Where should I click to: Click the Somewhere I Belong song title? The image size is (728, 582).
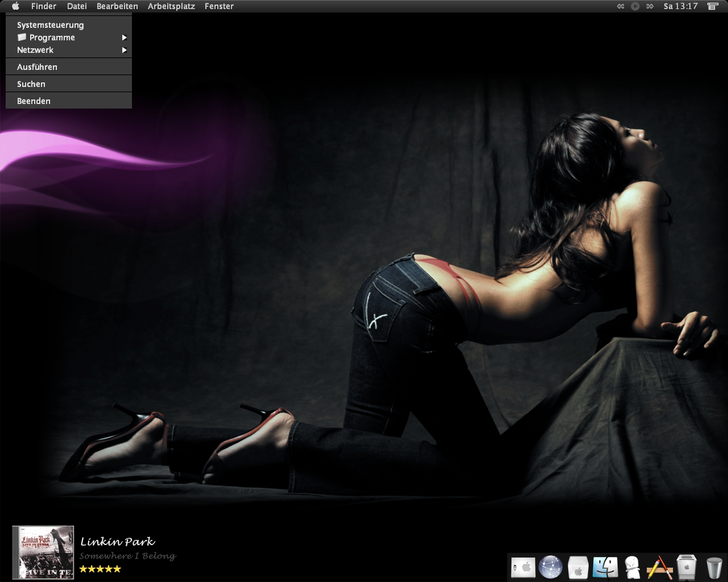128,556
